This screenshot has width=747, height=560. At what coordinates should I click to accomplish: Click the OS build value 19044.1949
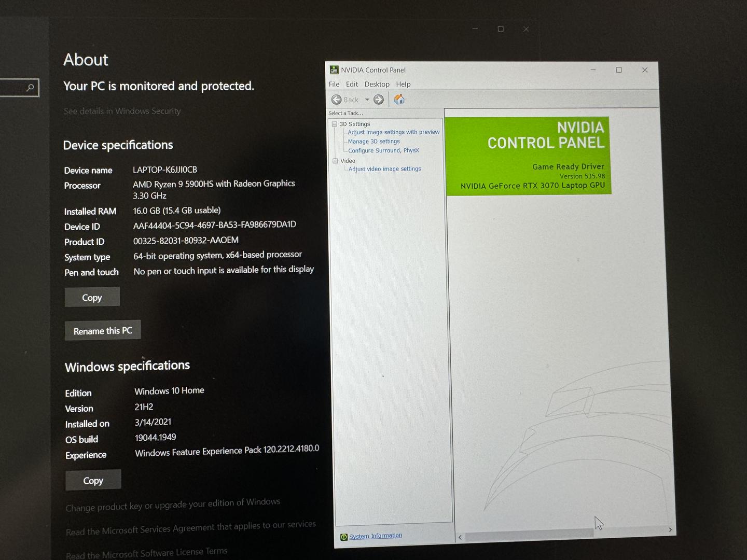[156, 437]
